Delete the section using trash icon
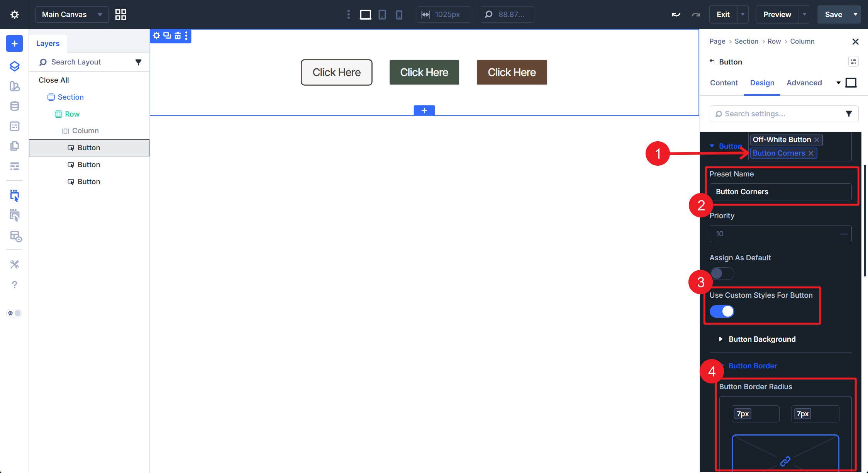This screenshot has width=868, height=473. pyautogui.click(x=178, y=36)
